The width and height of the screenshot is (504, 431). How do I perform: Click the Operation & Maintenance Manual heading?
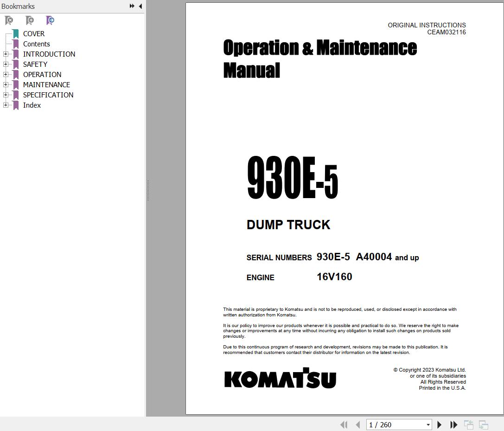coord(320,59)
